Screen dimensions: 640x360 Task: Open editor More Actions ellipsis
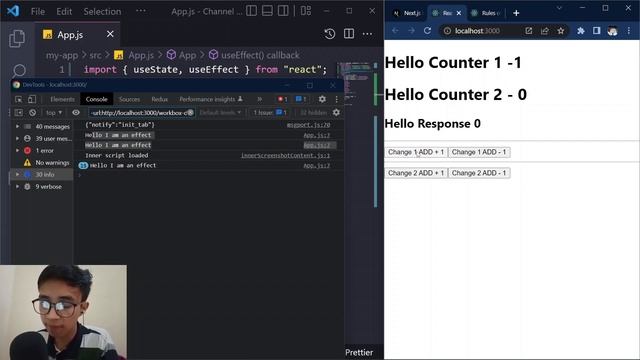point(367,34)
